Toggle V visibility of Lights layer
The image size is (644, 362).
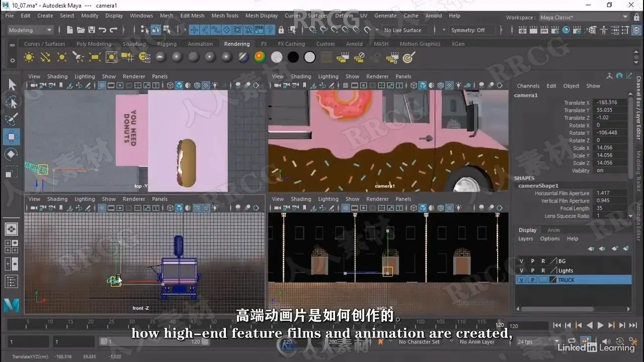[x=522, y=270]
